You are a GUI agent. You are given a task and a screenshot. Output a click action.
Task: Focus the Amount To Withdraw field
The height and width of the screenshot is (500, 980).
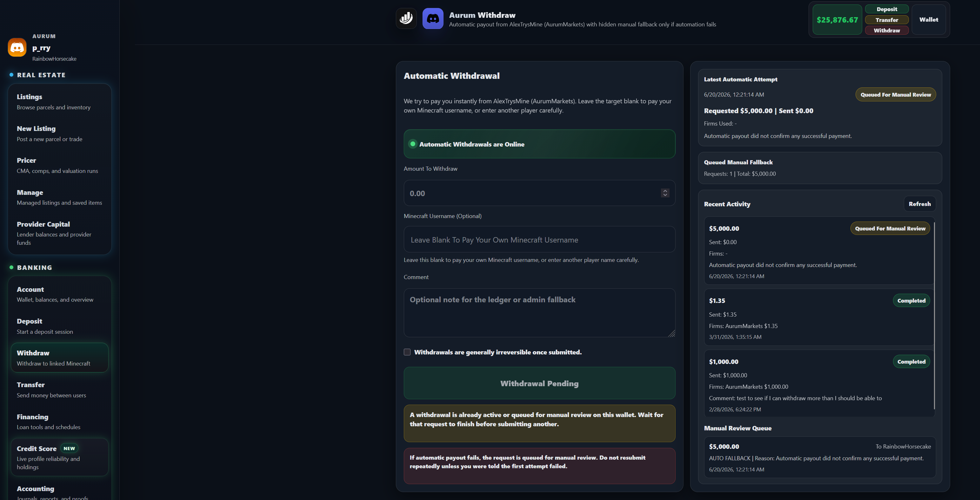click(x=539, y=193)
